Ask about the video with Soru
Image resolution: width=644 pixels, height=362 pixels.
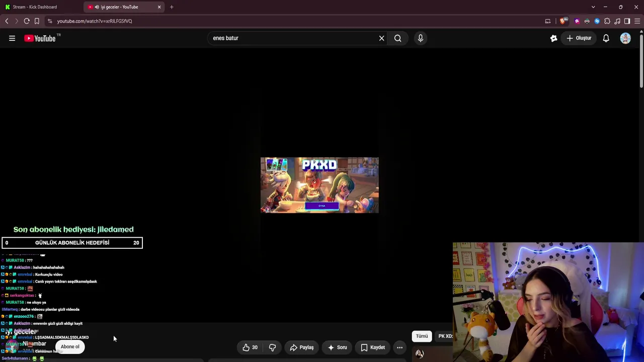pyautogui.click(x=337, y=347)
